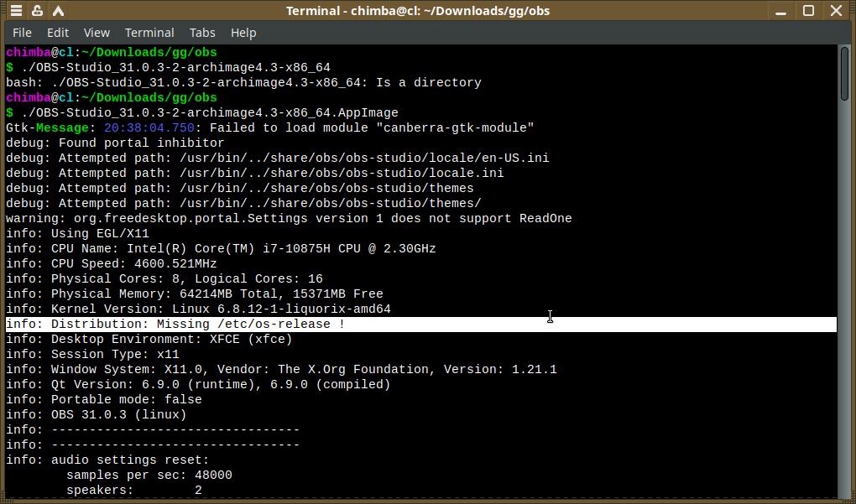This screenshot has width=856, height=504.
Task: Open the window menu icon in title bar
Action: point(17,10)
